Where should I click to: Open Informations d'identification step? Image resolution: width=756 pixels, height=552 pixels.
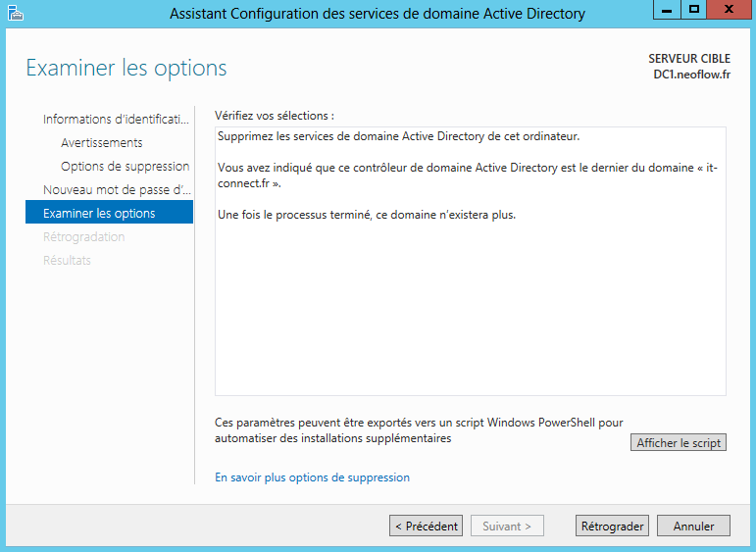(116, 119)
